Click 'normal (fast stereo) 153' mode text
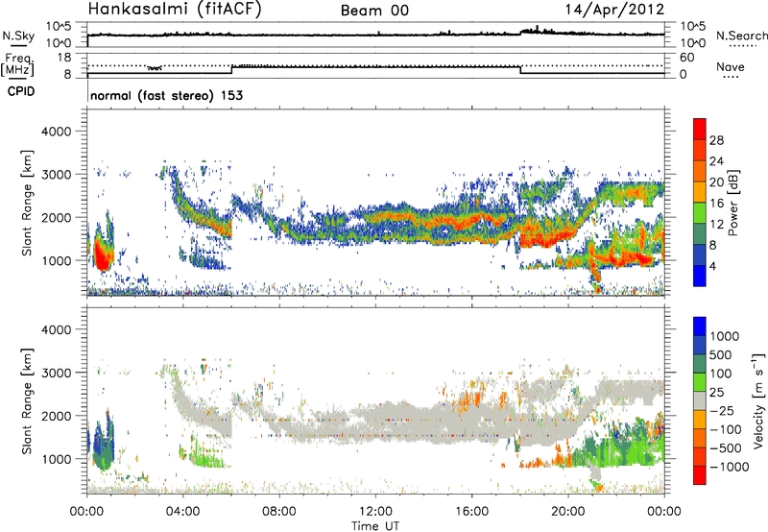The image size is (768, 532). 166,95
